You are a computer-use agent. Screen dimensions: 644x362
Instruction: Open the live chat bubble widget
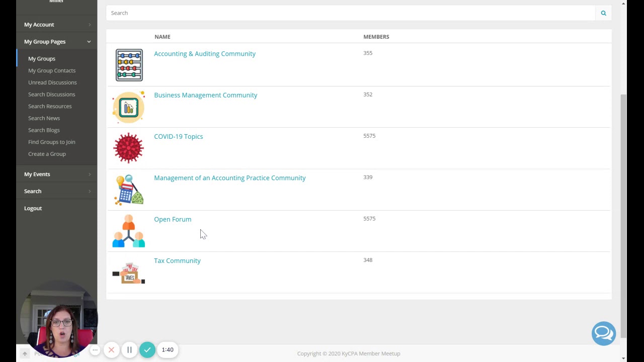(604, 333)
